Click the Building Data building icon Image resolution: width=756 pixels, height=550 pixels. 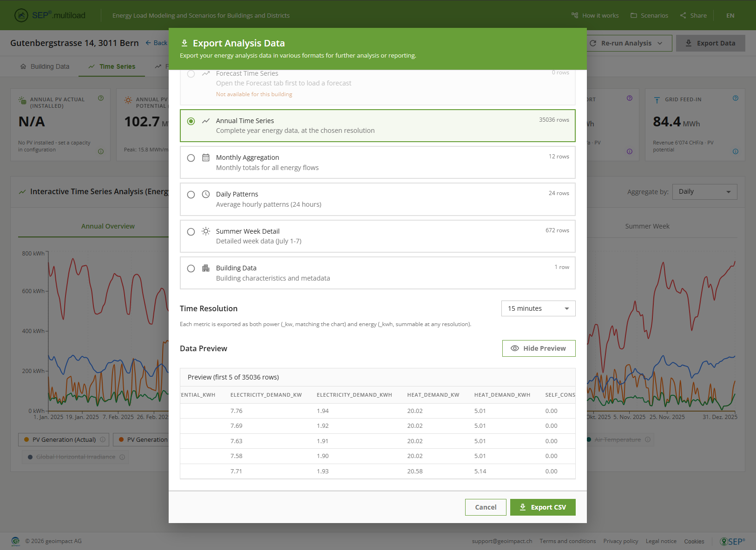point(206,268)
